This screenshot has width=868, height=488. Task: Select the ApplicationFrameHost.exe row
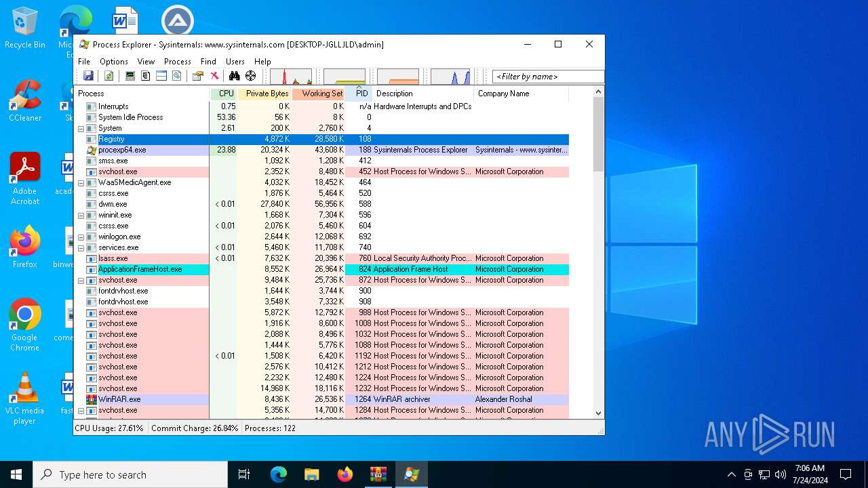[x=321, y=269]
